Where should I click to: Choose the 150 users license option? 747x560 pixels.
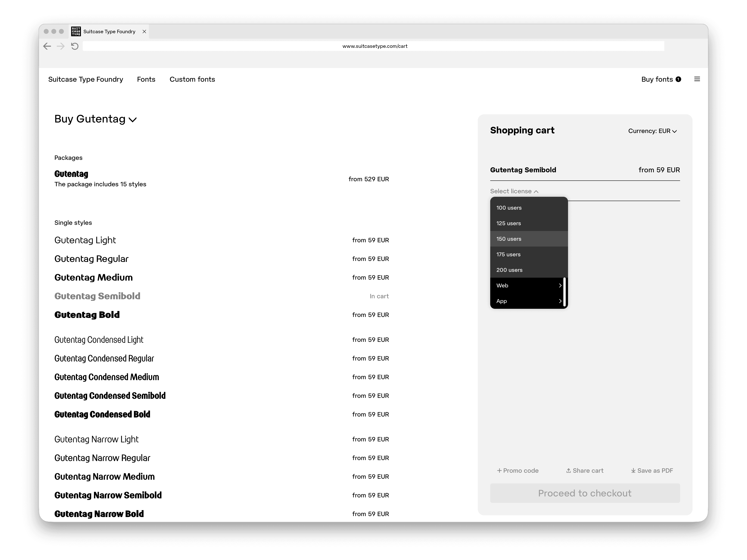[529, 239]
